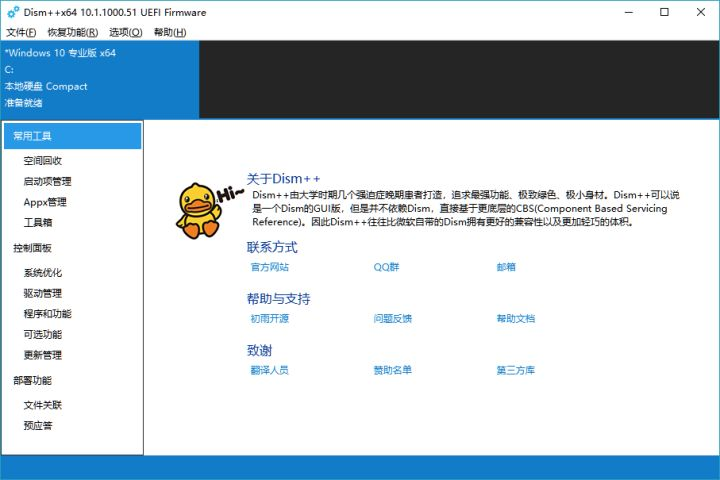
Task: Close the Dism++ window
Action: pyautogui.click(x=701, y=12)
